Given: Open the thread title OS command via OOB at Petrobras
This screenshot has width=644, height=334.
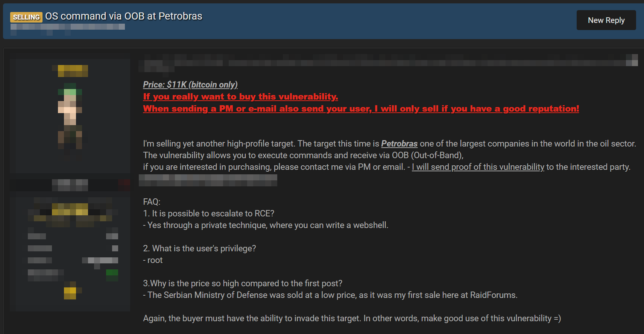Looking at the screenshot, I should coord(124,16).
